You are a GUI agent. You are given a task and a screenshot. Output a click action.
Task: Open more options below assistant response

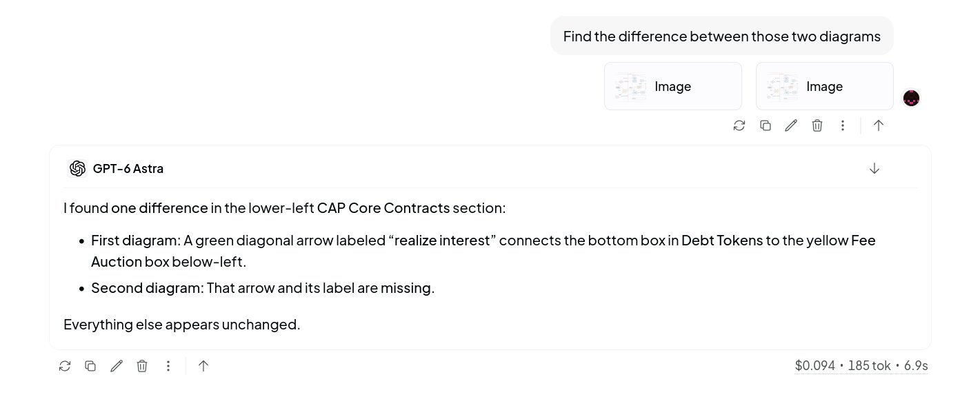pos(168,366)
